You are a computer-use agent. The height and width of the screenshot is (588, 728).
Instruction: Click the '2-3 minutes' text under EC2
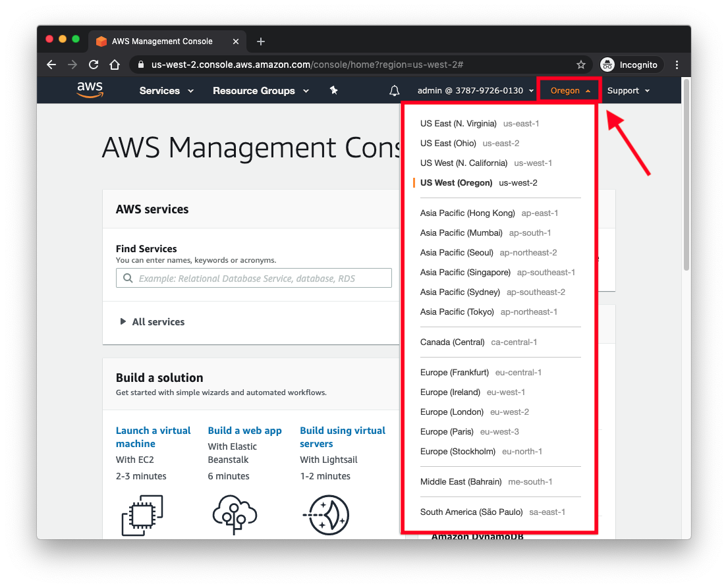pyautogui.click(x=141, y=476)
